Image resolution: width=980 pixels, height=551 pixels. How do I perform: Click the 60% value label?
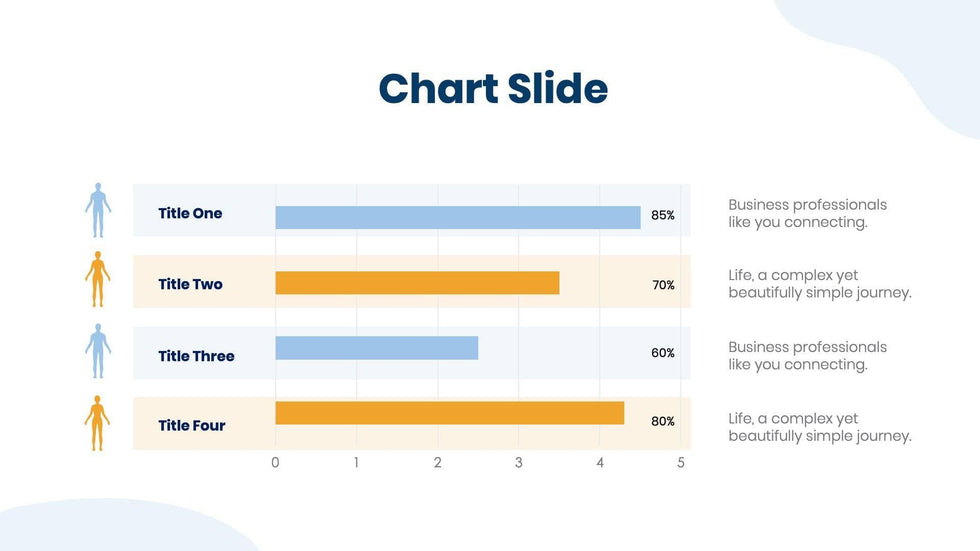(663, 353)
